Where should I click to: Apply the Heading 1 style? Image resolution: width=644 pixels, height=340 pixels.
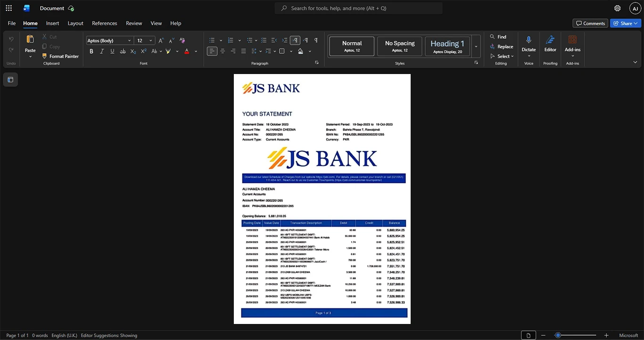point(447,46)
